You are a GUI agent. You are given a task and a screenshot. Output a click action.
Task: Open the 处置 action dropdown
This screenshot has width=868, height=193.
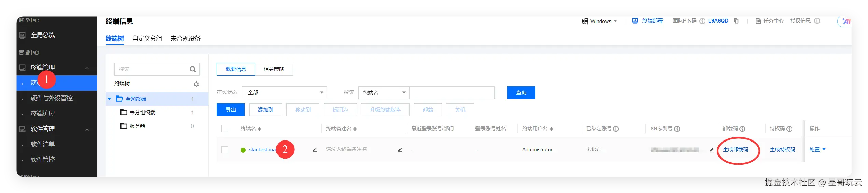click(817, 150)
